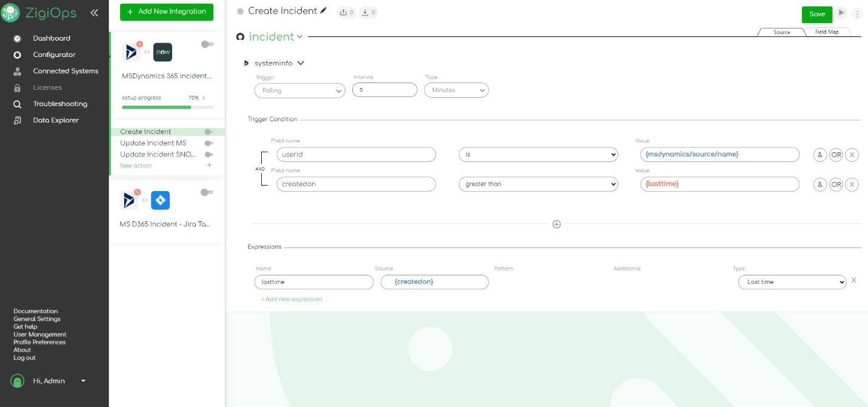868x407 pixels.
Task: Click the Licenses lock icon
Action: 18,87
